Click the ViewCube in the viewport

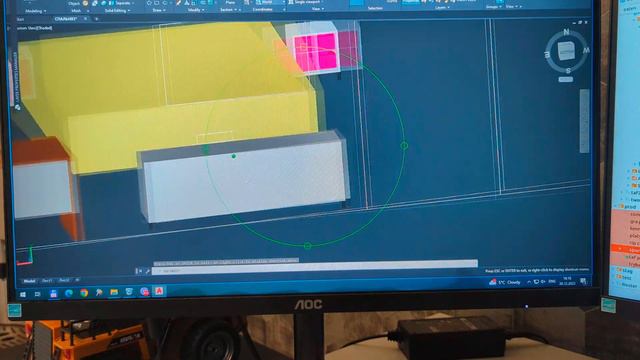tap(567, 51)
